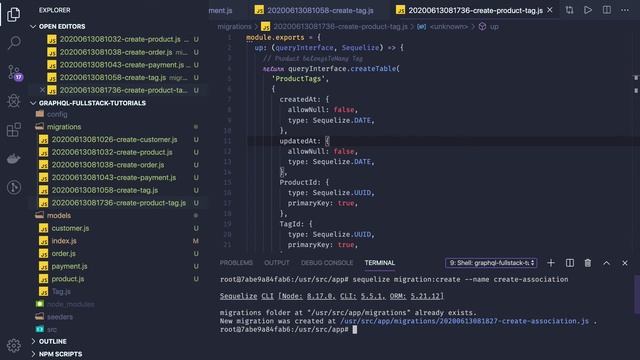The height and width of the screenshot is (360, 640).
Task: Maximize the terminal panel with up chevron
Action: 607,263
